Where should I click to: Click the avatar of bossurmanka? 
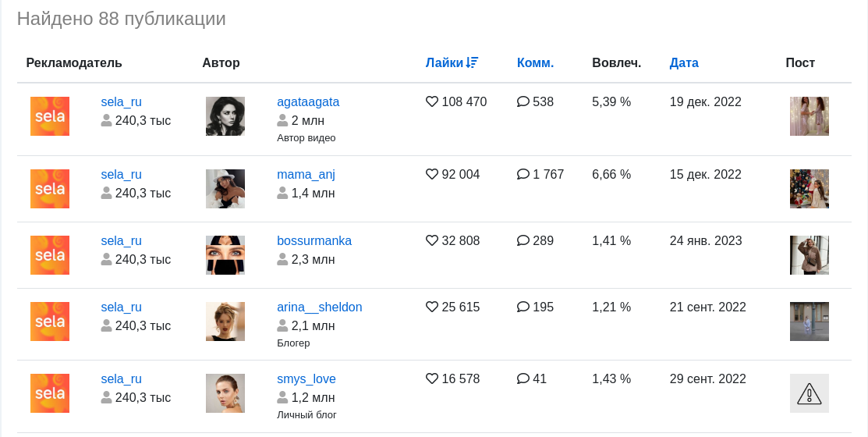pos(225,254)
